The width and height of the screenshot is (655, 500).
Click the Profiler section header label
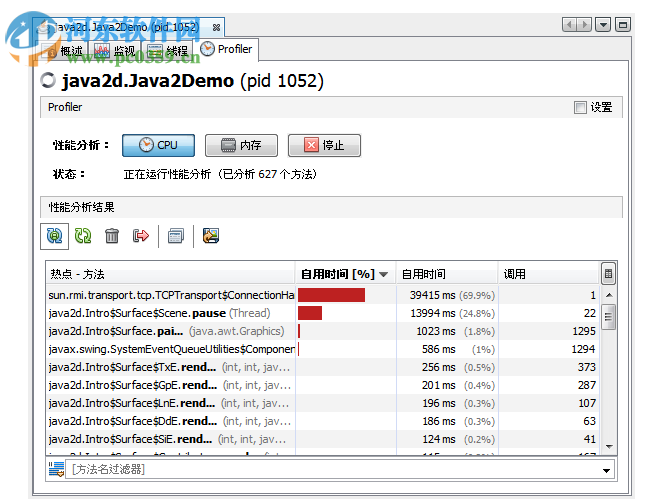tap(65, 107)
